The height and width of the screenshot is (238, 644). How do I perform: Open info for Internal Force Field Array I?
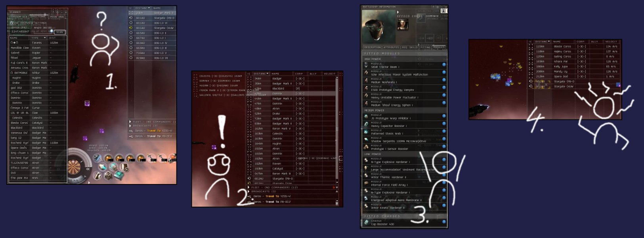tap(444, 182)
